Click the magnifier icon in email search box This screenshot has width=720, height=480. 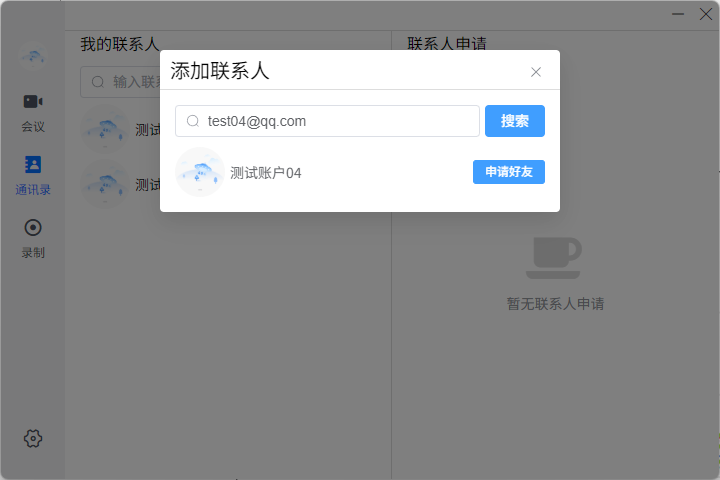click(193, 121)
